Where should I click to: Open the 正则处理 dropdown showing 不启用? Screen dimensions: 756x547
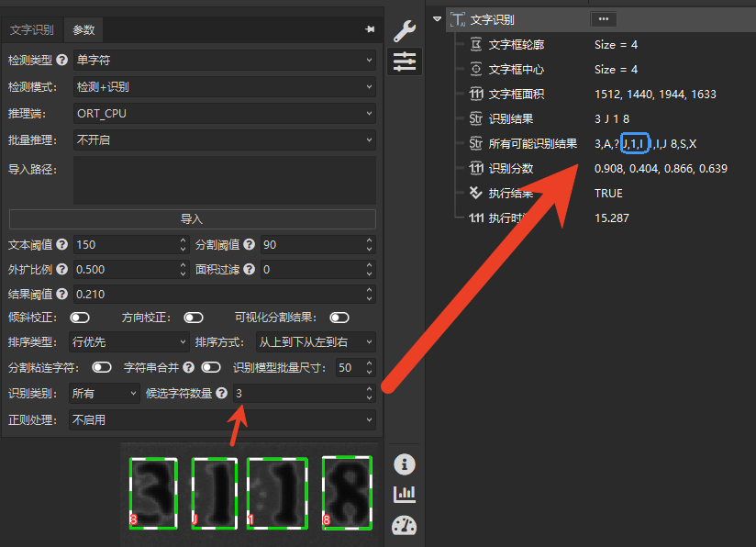(x=222, y=419)
